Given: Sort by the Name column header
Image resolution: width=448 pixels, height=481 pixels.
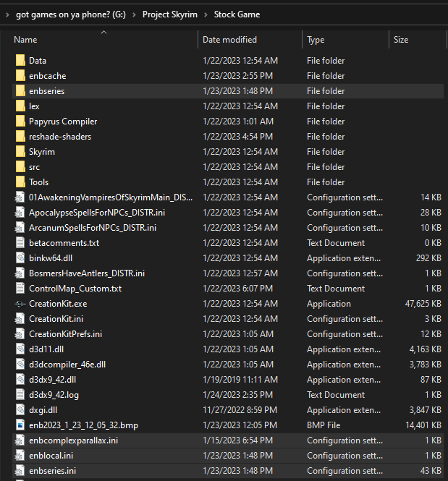Looking at the screenshot, I should coord(25,40).
